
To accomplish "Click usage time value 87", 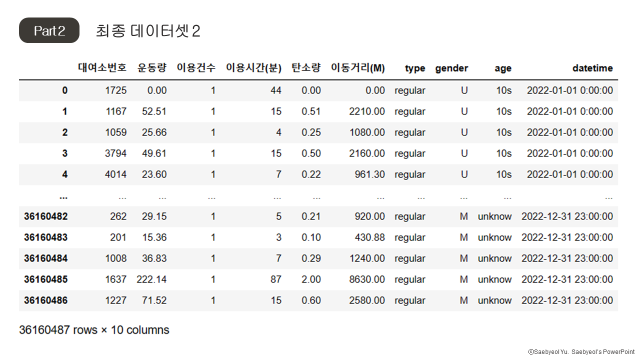I will (x=276, y=280).
